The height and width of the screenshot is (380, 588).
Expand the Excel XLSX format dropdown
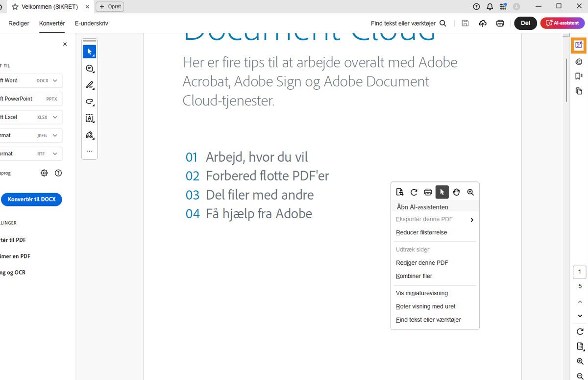coord(55,117)
